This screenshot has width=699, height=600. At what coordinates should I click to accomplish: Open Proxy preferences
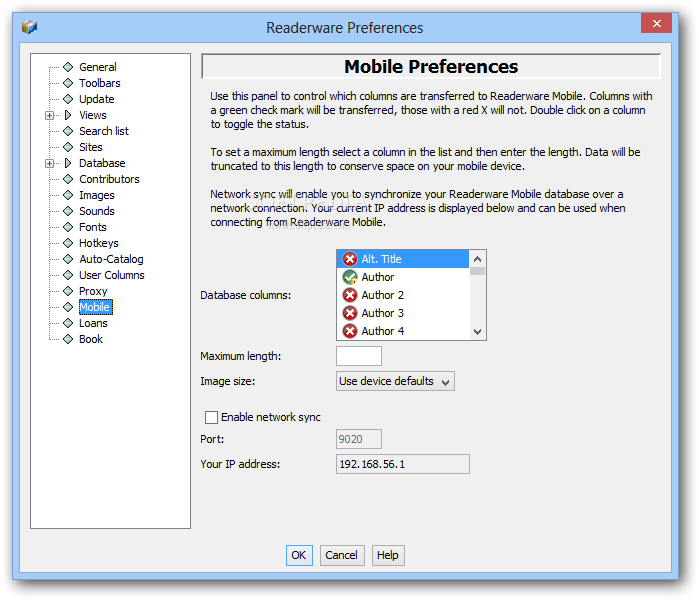93,291
